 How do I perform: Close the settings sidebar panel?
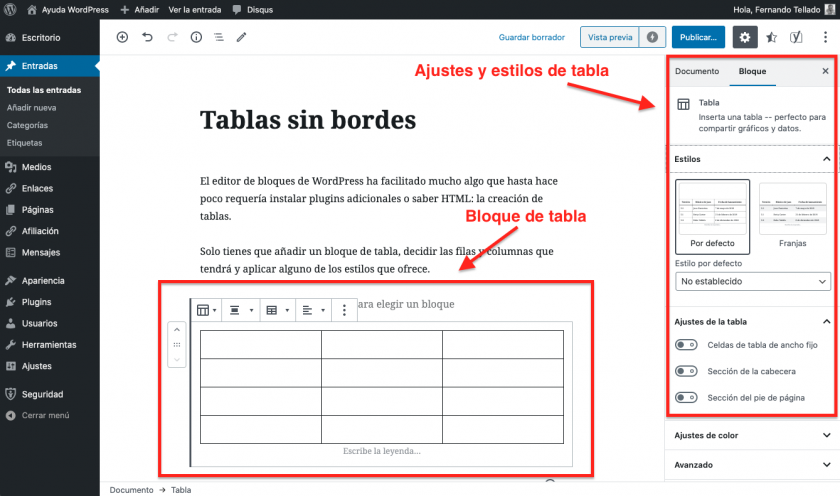tap(825, 71)
